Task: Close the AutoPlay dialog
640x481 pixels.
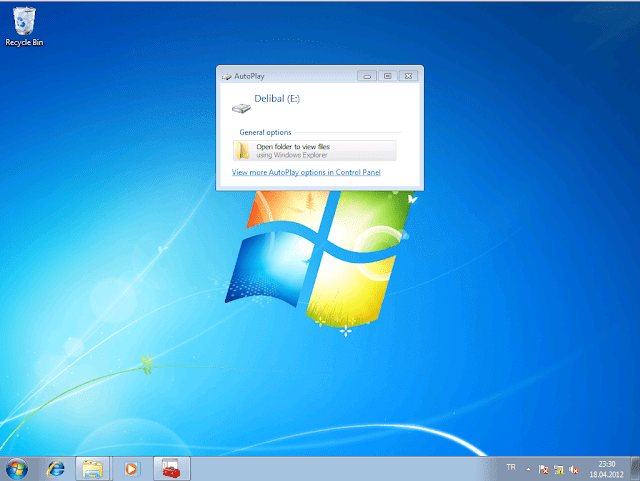Action: (407, 75)
